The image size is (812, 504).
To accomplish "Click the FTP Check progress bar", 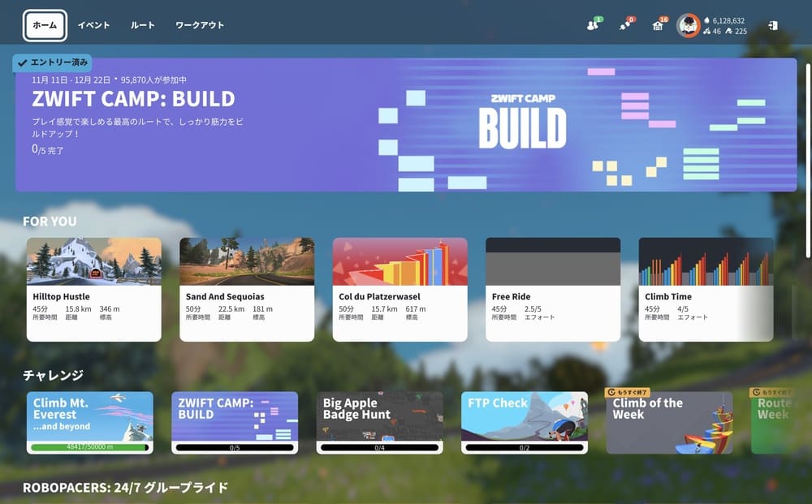I will [x=525, y=447].
